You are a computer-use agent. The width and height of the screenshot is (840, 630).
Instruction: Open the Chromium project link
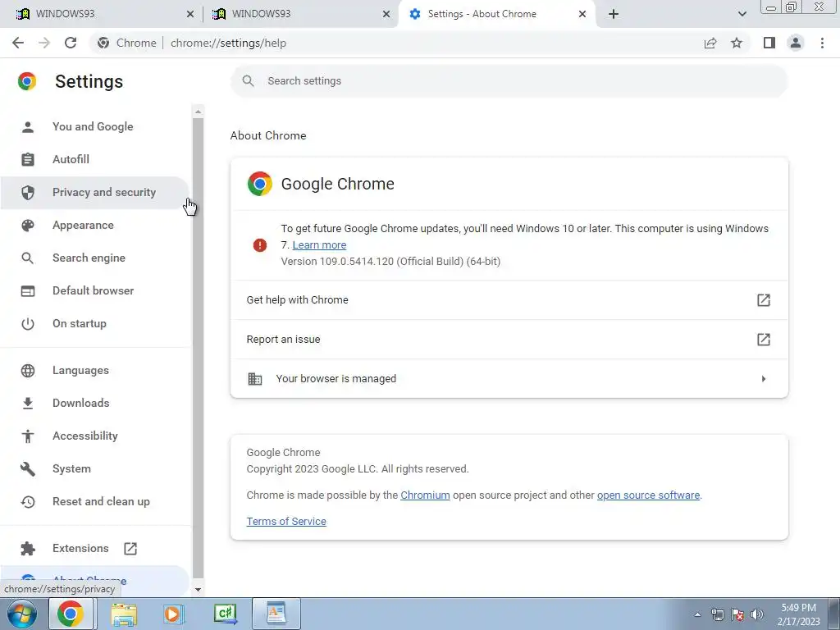coord(425,495)
